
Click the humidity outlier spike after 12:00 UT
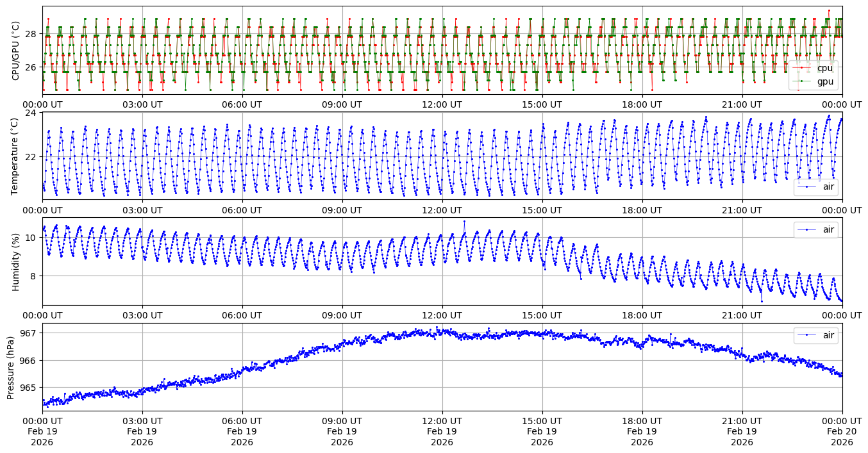tap(464, 222)
